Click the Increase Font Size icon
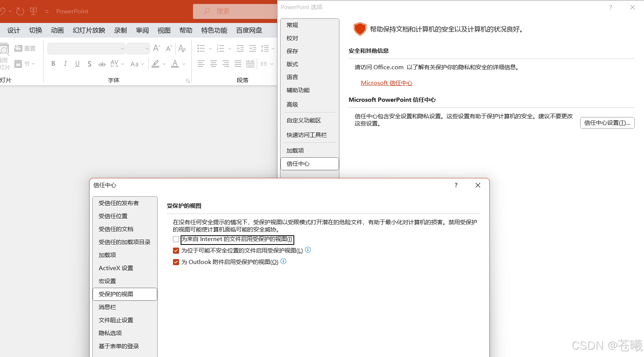 tap(157, 48)
